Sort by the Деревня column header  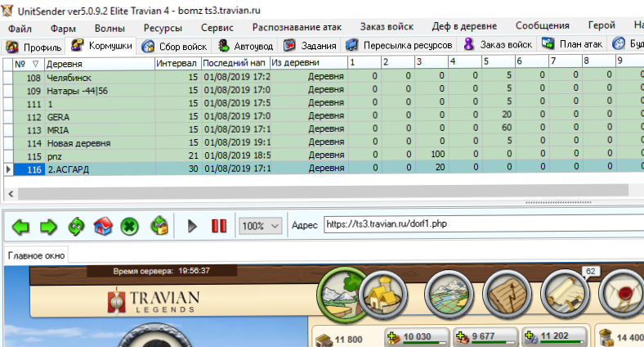100,64
